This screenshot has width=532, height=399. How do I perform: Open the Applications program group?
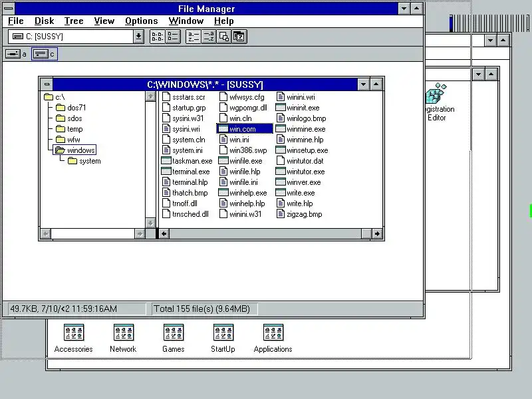pos(273,338)
